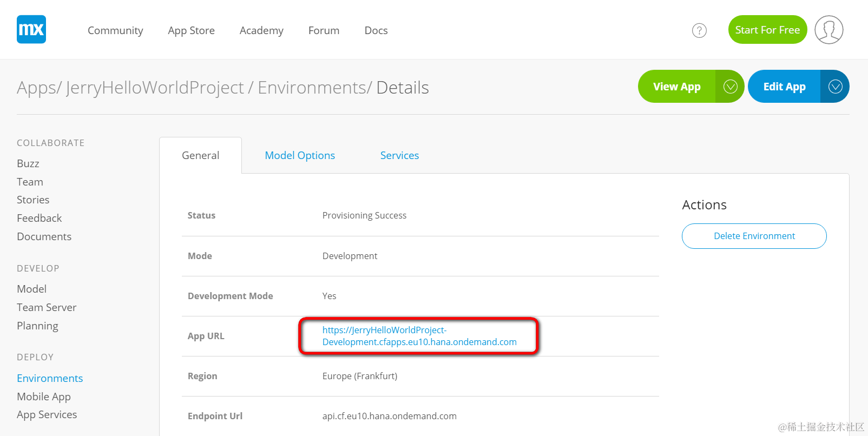Click the Delete Environment button

(x=754, y=236)
